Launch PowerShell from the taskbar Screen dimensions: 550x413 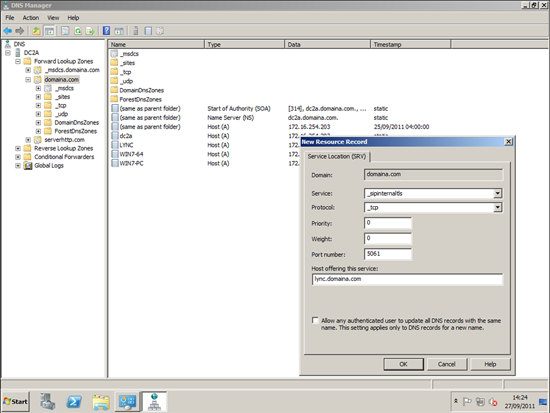[x=74, y=401]
